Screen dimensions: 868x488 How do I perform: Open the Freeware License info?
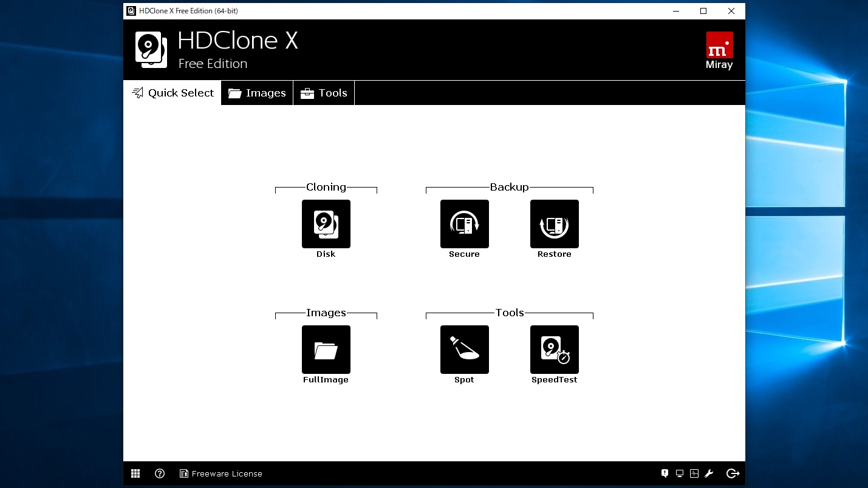(x=221, y=473)
